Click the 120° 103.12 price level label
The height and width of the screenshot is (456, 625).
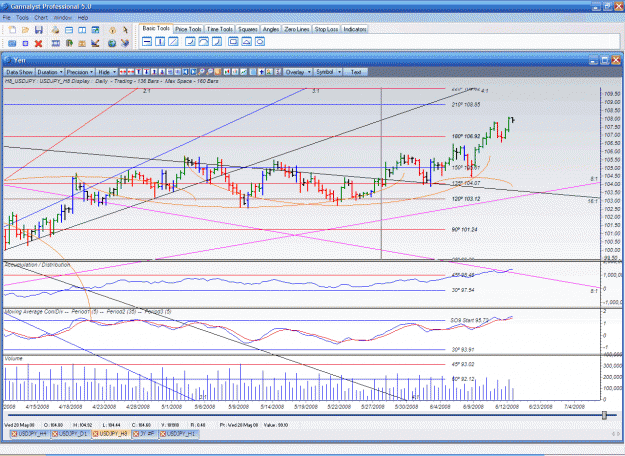466,199
